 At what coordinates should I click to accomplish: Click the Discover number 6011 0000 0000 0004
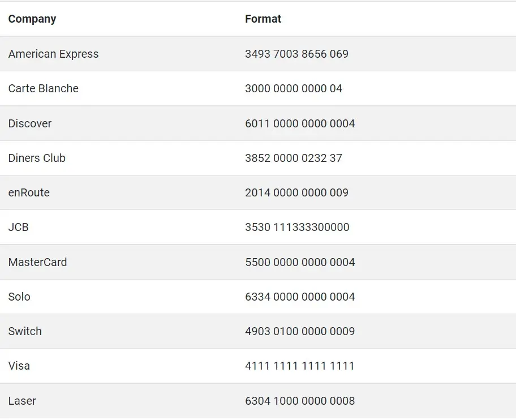pos(300,123)
